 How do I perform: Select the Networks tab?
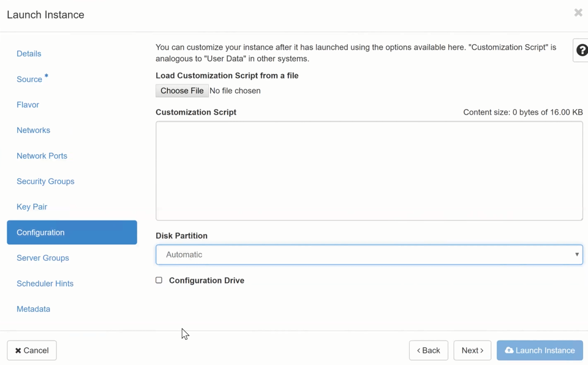(x=33, y=130)
